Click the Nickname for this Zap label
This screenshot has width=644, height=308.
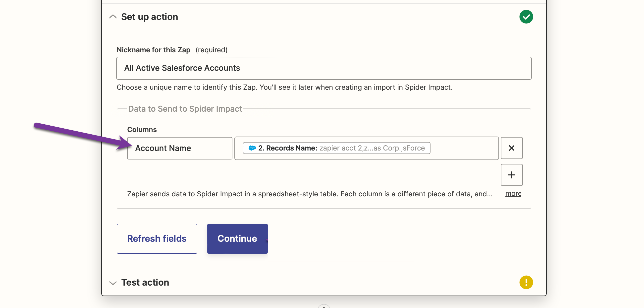tap(153, 50)
